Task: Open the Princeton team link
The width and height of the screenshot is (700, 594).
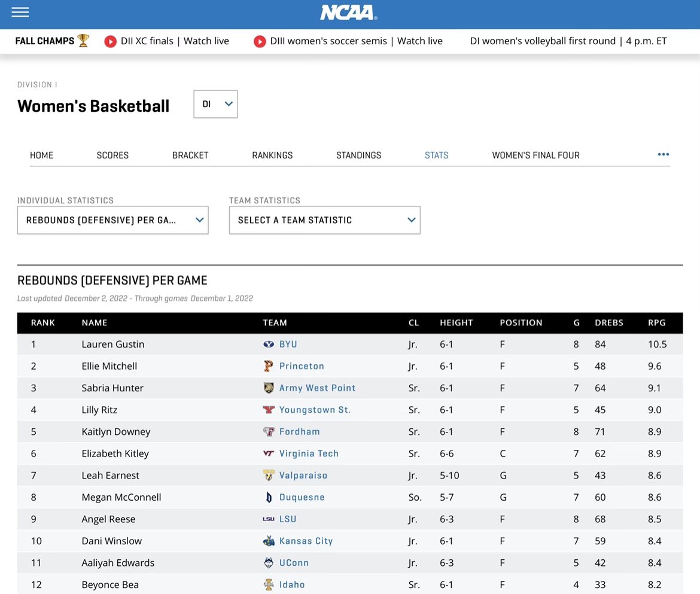Action: pyautogui.click(x=302, y=366)
